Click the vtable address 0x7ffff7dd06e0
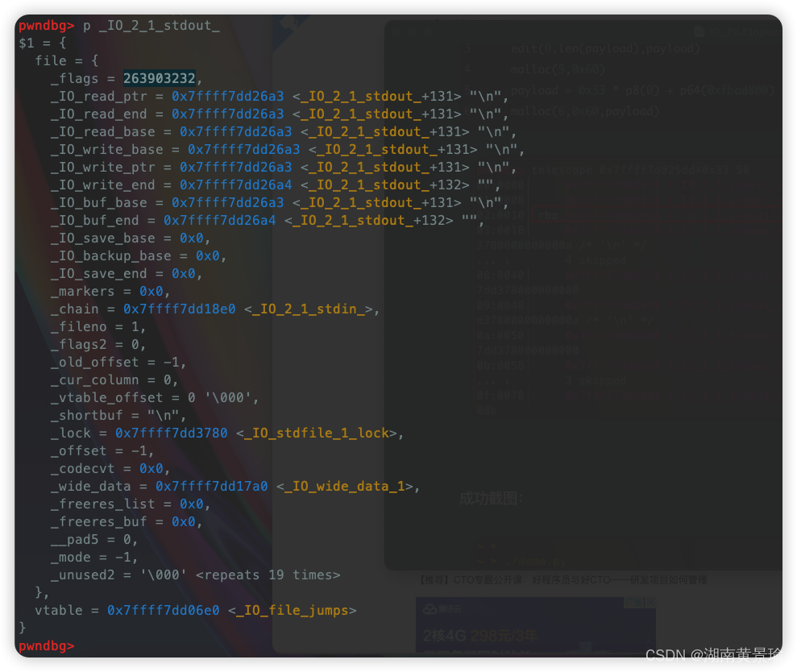The image size is (797, 672). 163,611
